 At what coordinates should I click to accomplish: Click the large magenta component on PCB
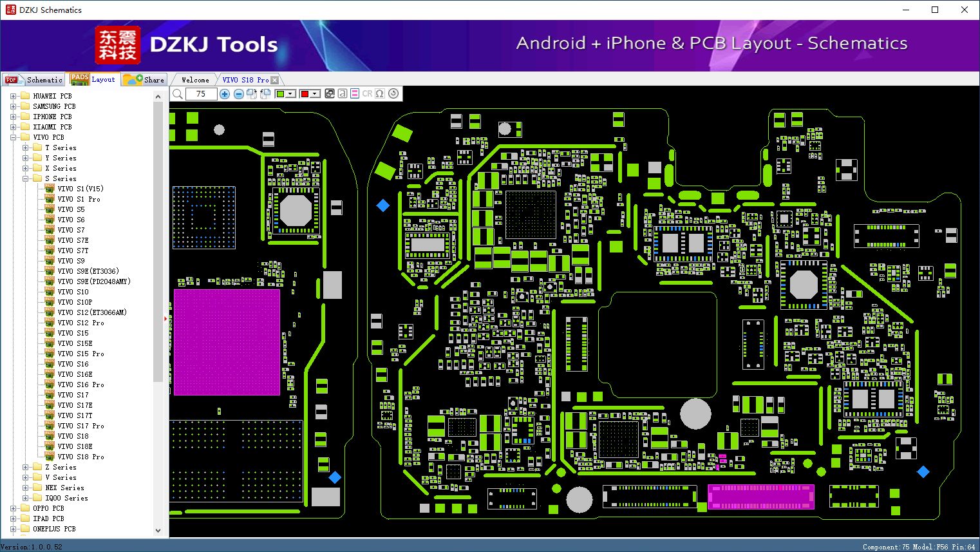click(227, 342)
